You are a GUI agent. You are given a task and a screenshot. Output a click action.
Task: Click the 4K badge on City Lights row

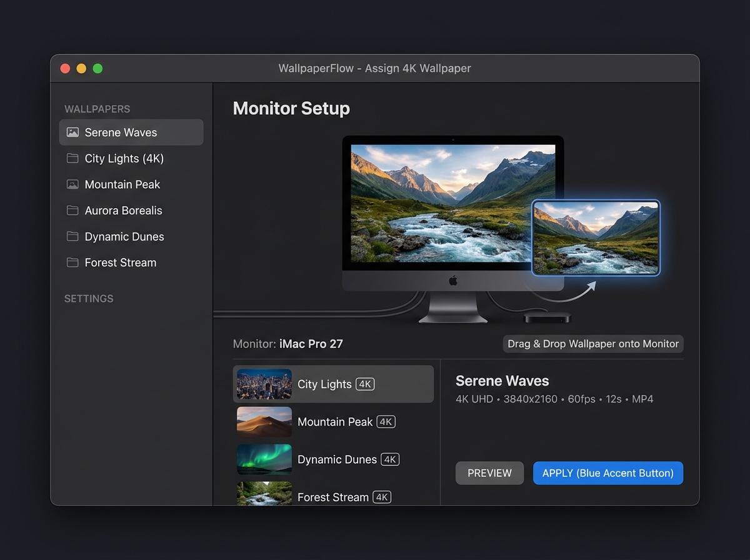[x=365, y=384]
